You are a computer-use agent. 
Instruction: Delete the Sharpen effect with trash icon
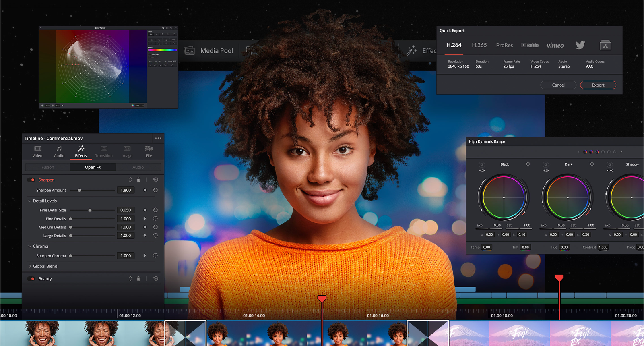[138, 180]
